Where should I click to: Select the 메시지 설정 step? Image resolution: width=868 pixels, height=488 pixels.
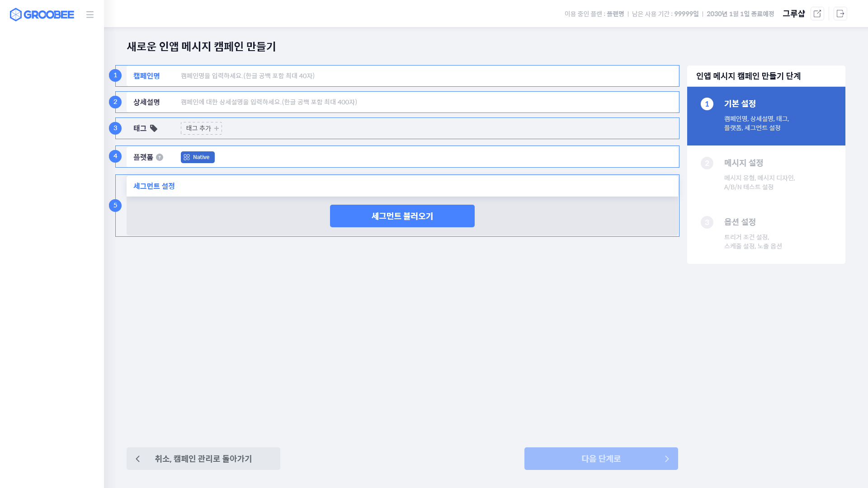[766, 174]
